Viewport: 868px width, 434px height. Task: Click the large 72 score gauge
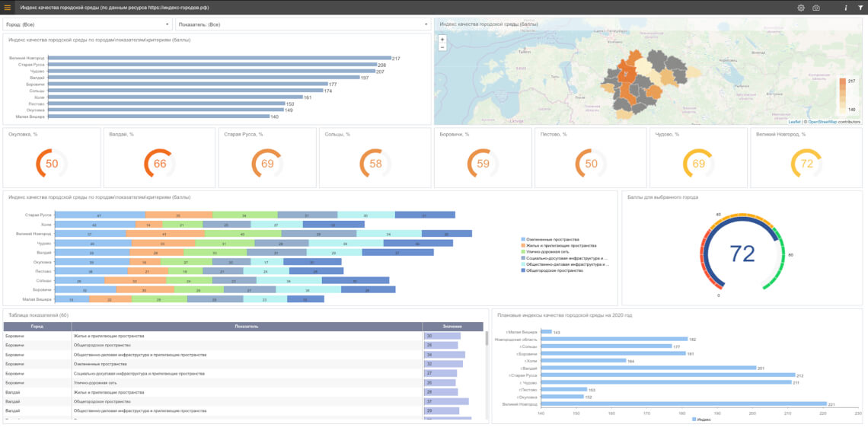click(742, 253)
